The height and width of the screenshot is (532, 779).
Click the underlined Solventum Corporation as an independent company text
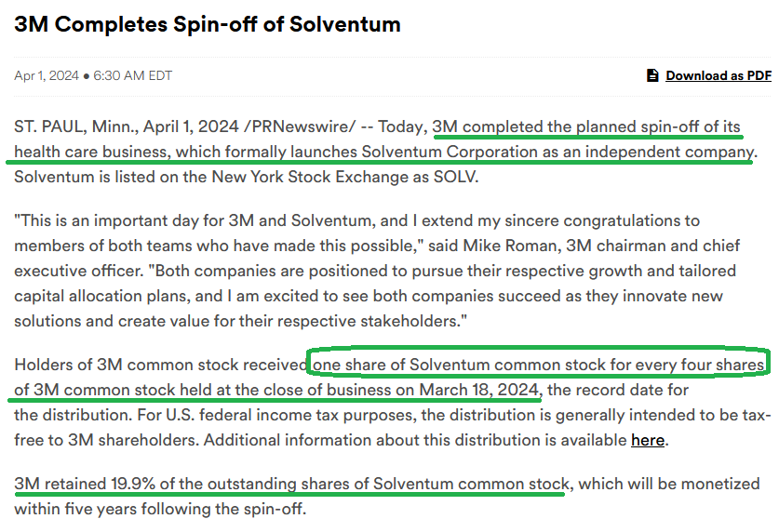[x=557, y=152]
